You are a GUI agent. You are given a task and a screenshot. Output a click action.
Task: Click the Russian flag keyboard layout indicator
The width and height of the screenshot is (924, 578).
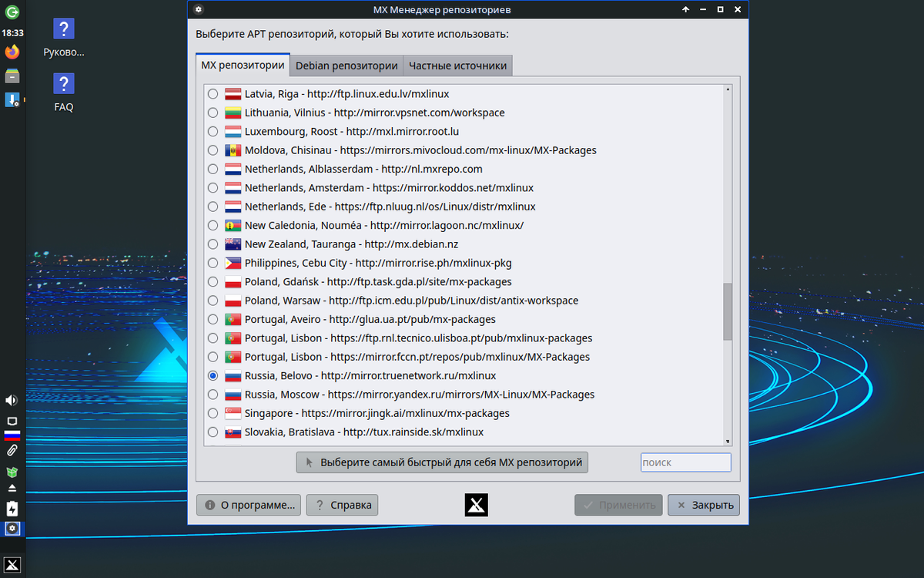[x=12, y=435]
